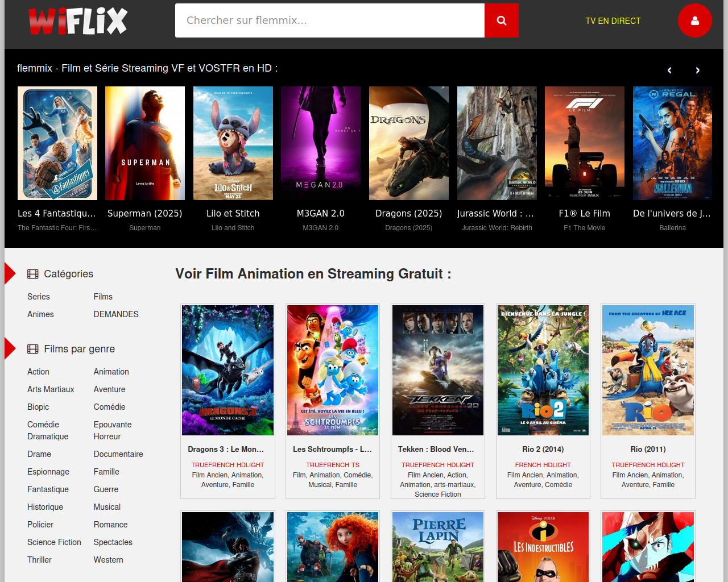This screenshot has height=582, width=728.
Task: Select the Espionnage genre
Action: [x=48, y=472]
